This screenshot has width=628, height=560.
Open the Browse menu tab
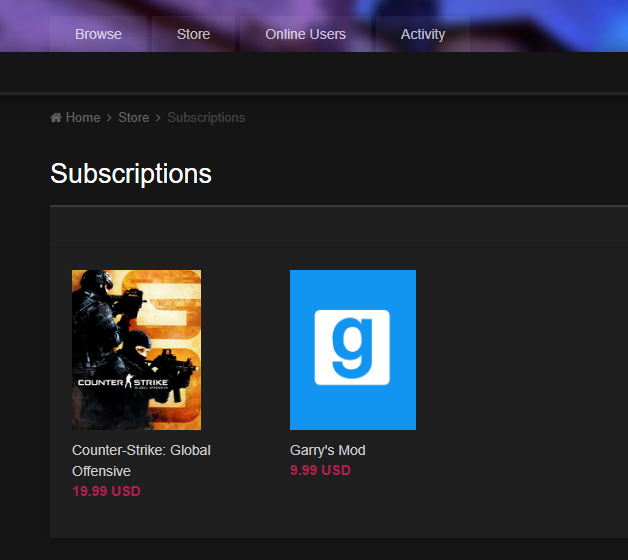coord(98,34)
